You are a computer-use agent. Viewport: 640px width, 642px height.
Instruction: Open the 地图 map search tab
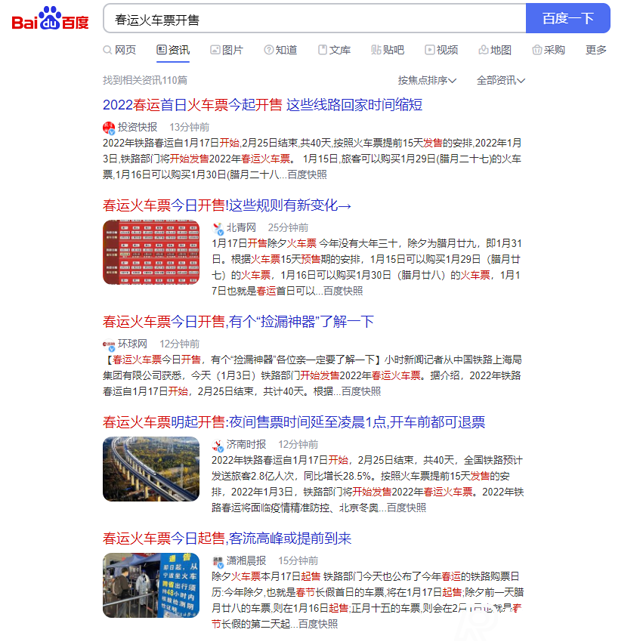pos(495,50)
